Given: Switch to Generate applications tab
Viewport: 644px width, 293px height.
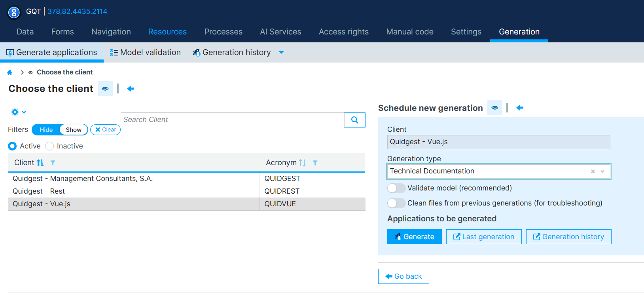Looking at the screenshot, I should click(52, 52).
